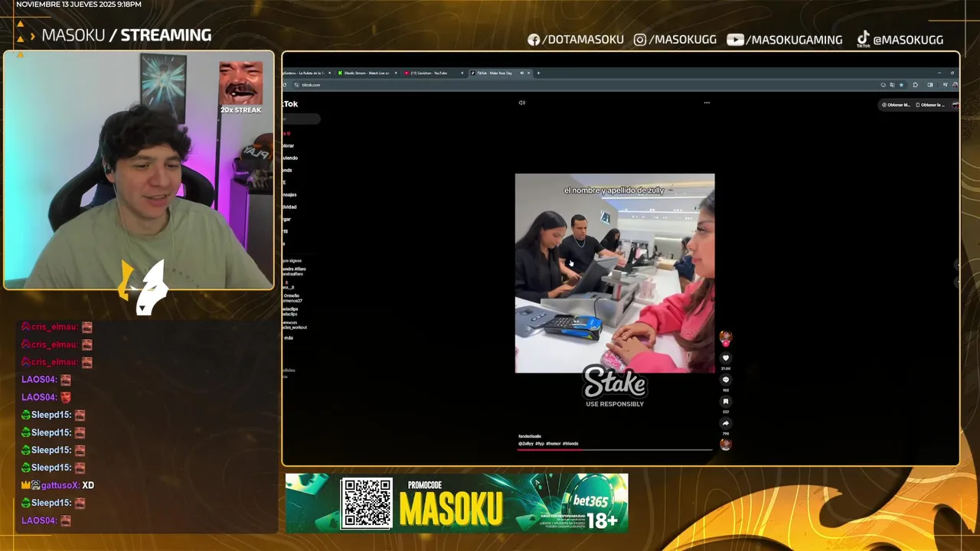Open Siguiendo in the TikTok sidebar
Viewport: 980px width, 551px height.
tap(290, 158)
